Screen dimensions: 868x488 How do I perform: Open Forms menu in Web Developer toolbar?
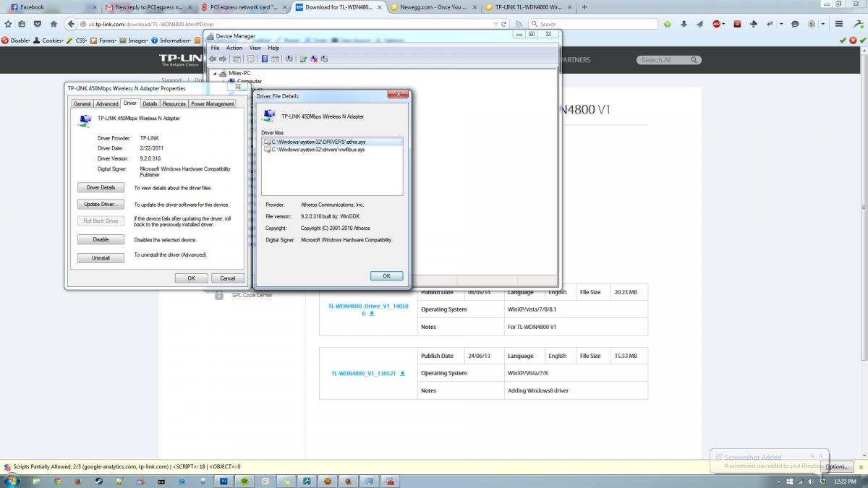tap(103, 40)
